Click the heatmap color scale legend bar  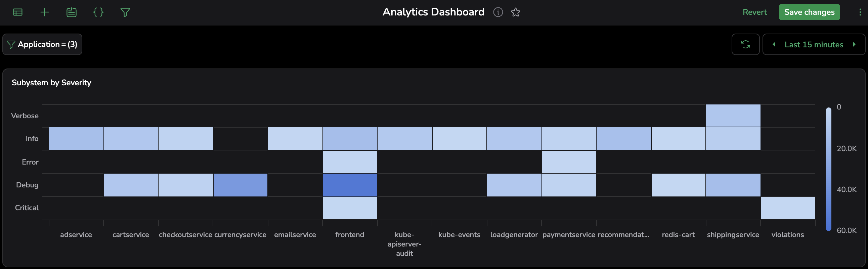828,169
